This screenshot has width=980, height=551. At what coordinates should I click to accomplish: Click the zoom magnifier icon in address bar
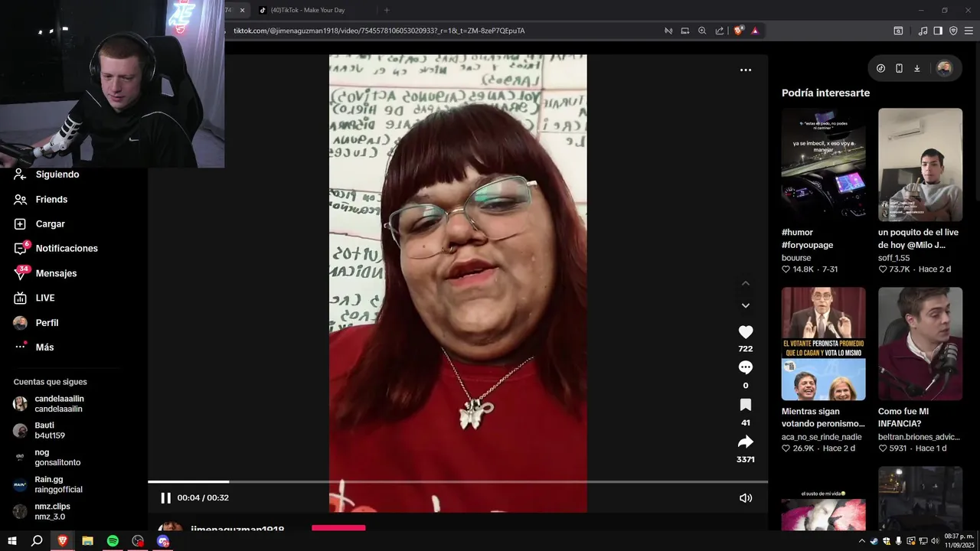click(x=702, y=31)
